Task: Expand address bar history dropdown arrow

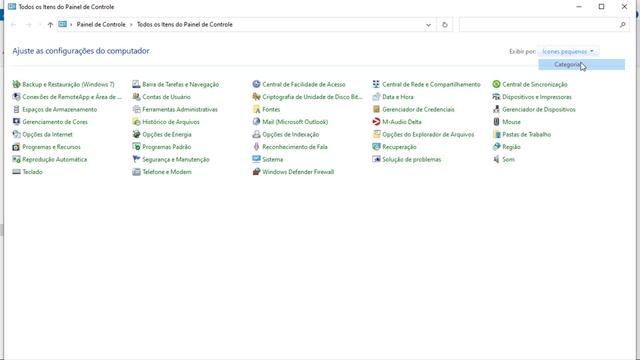Action: (x=428, y=25)
